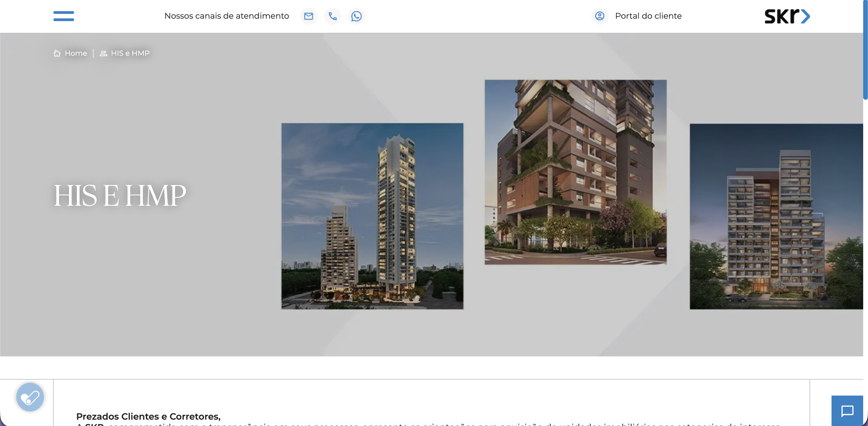The height and width of the screenshot is (426, 868).
Task: Open the chat widget button
Action: (x=847, y=411)
